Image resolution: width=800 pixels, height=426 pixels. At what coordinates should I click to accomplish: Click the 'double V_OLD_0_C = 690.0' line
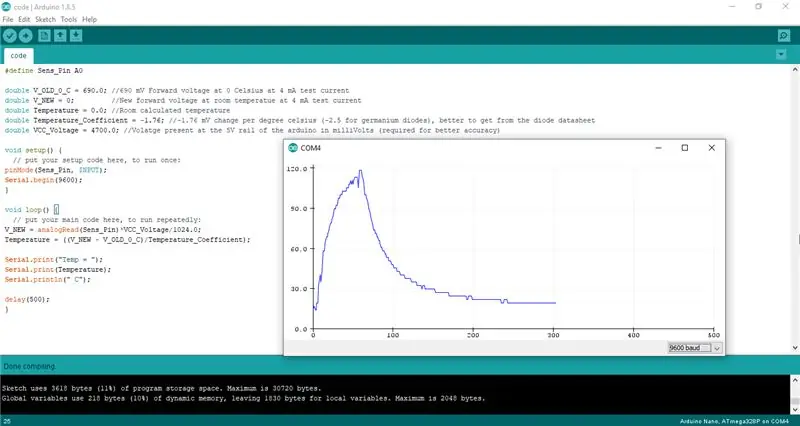[177, 90]
